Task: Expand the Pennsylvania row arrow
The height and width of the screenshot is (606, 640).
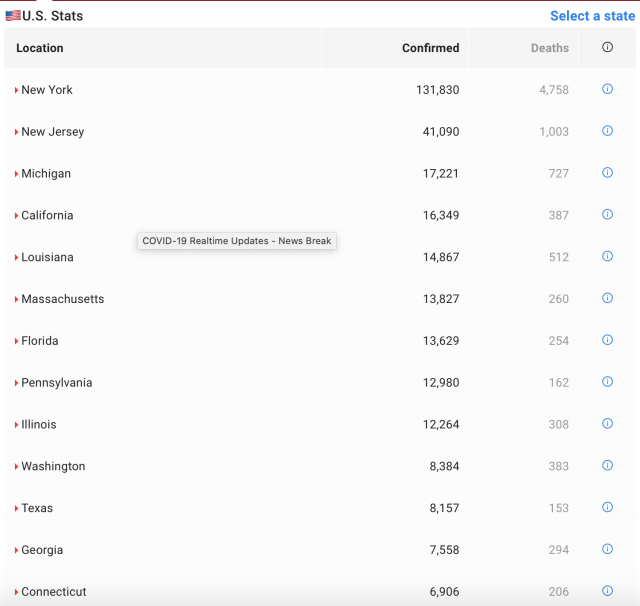Action: (x=17, y=383)
